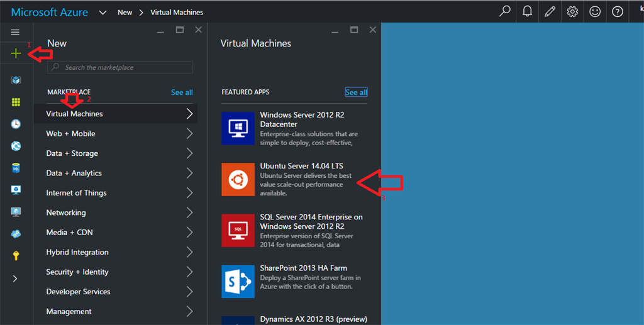Open the green grid Browse all icon

tap(16, 102)
